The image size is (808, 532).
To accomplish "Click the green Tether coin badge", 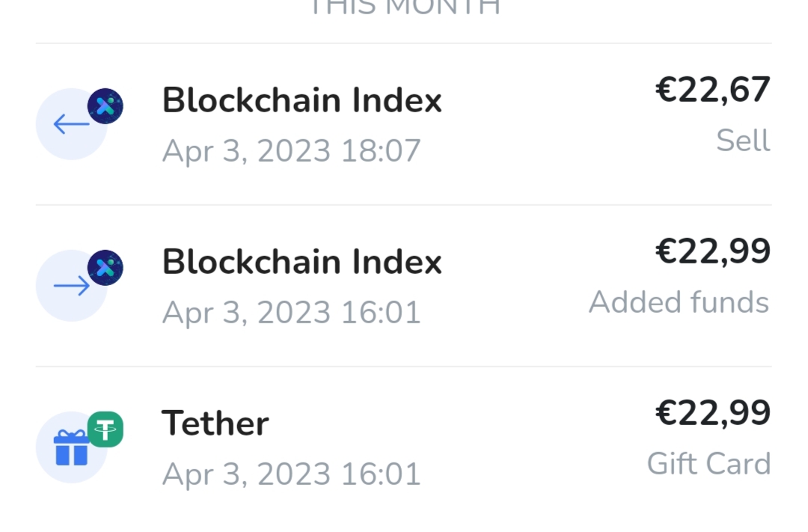I will point(105,429).
